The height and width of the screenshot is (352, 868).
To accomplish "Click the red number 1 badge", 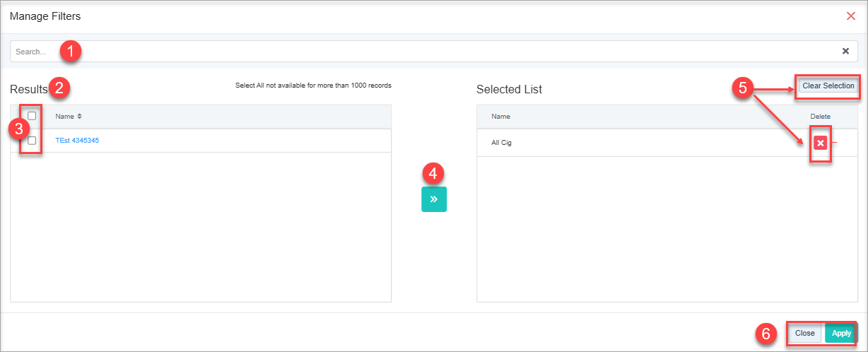I will pyautogui.click(x=71, y=51).
